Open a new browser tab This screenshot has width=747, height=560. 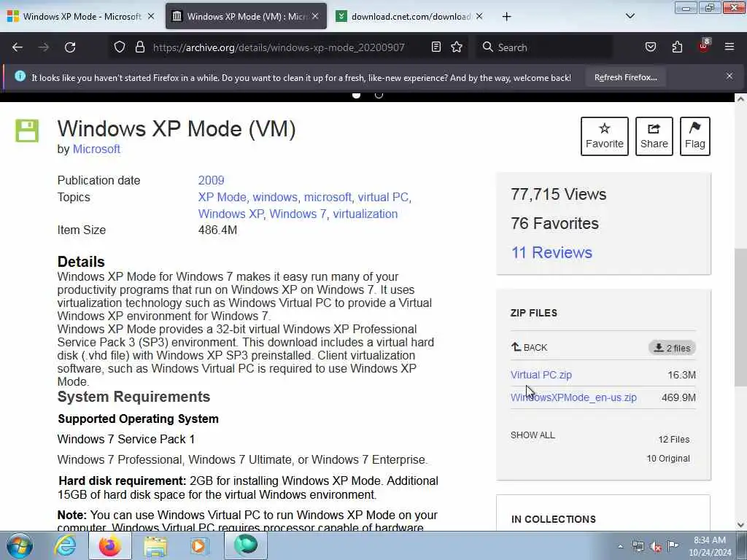pos(506,17)
